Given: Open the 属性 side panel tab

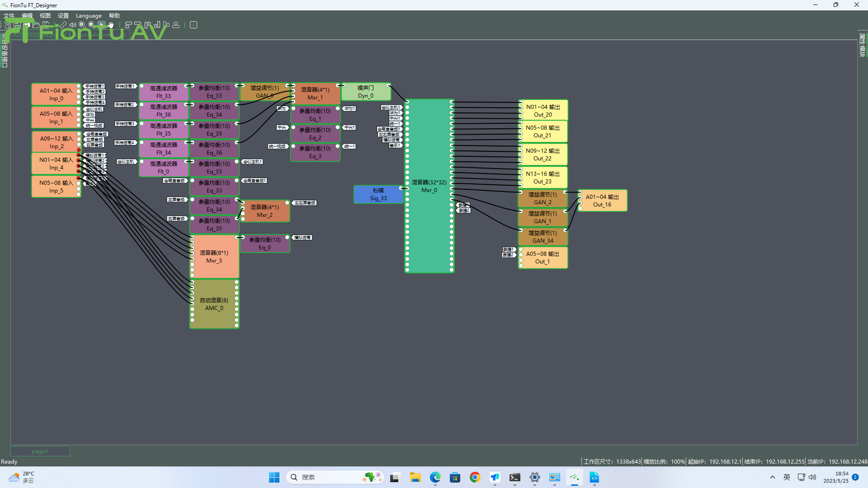Looking at the screenshot, I should (x=862, y=38).
